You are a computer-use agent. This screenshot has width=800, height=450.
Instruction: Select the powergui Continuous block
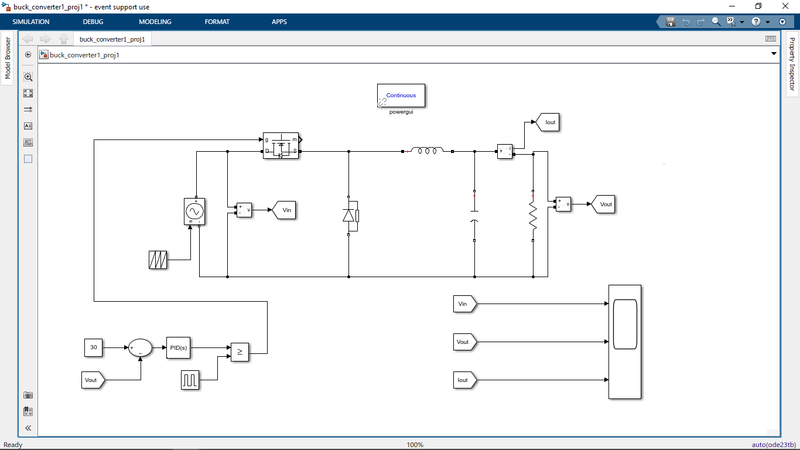(401, 95)
